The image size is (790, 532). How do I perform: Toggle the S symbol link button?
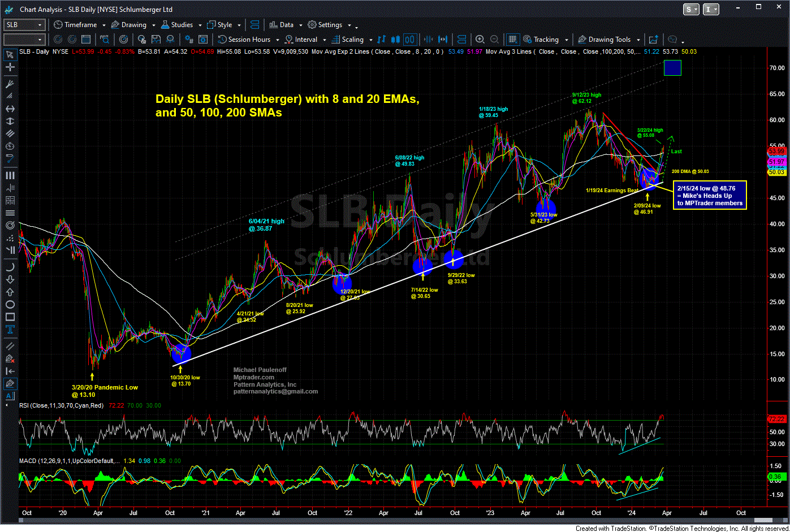[x=692, y=9]
